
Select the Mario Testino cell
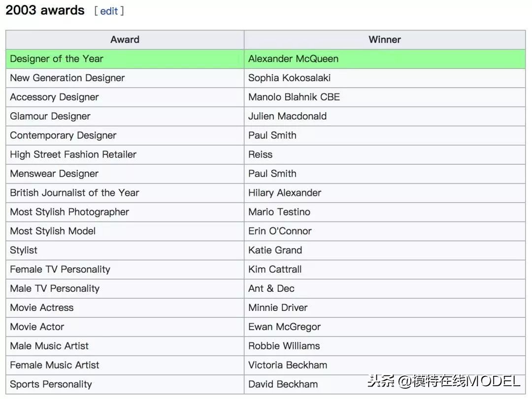point(279,212)
